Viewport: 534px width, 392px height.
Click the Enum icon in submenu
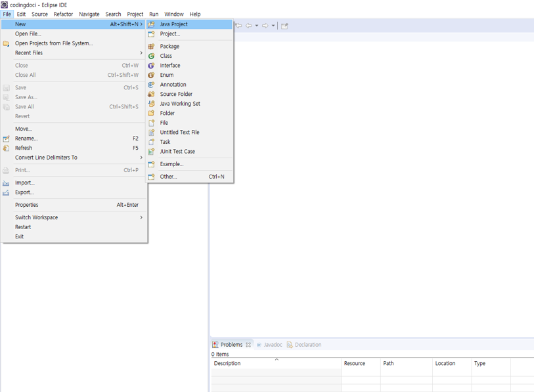pyautogui.click(x=151, y=75)
